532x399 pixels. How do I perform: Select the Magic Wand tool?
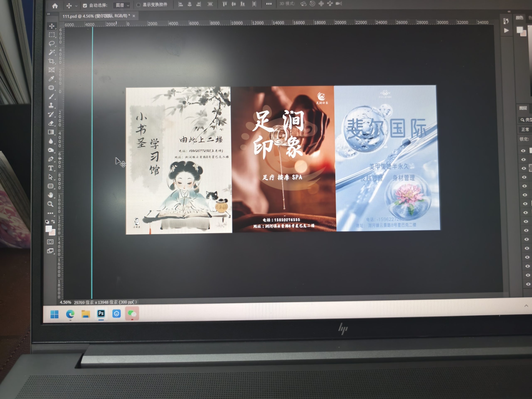[x=52, y=52]
